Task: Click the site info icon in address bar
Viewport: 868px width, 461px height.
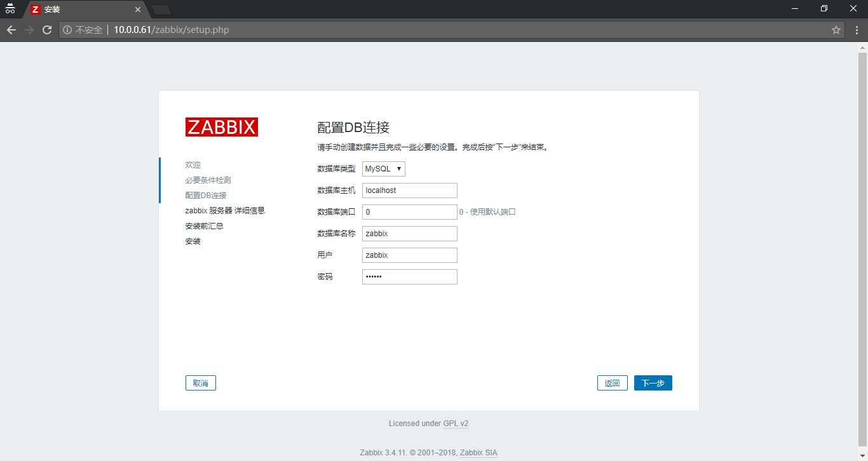Action: (67, 30)
